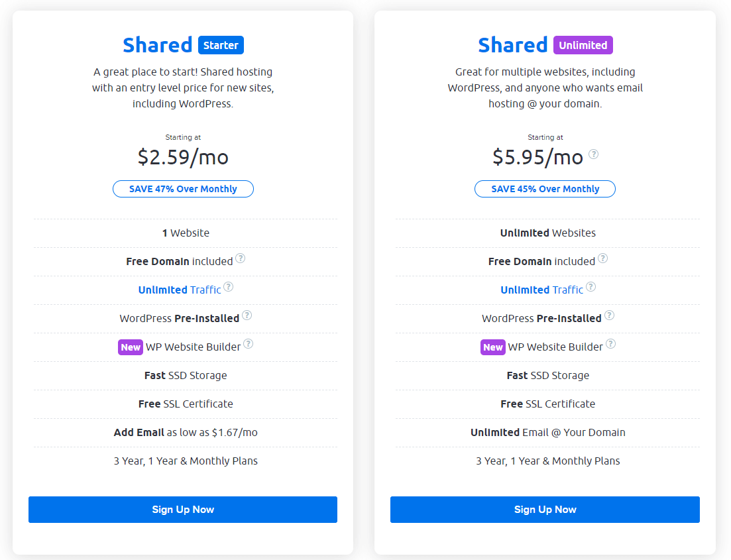Image resolution: width=731 pixels, height=560 pixels.
Task: Click help icon after Unlimited plan WP Website Builder
Action: [611, 344]
